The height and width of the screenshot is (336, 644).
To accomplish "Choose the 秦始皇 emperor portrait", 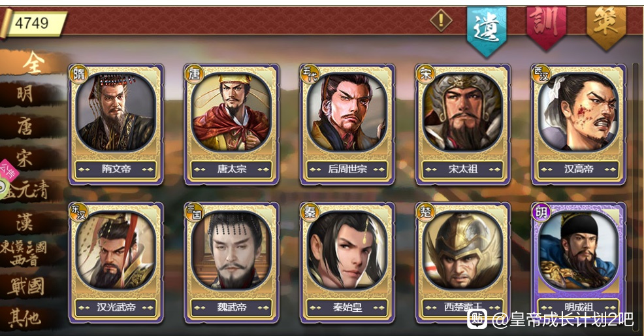I will pos(347,250).
